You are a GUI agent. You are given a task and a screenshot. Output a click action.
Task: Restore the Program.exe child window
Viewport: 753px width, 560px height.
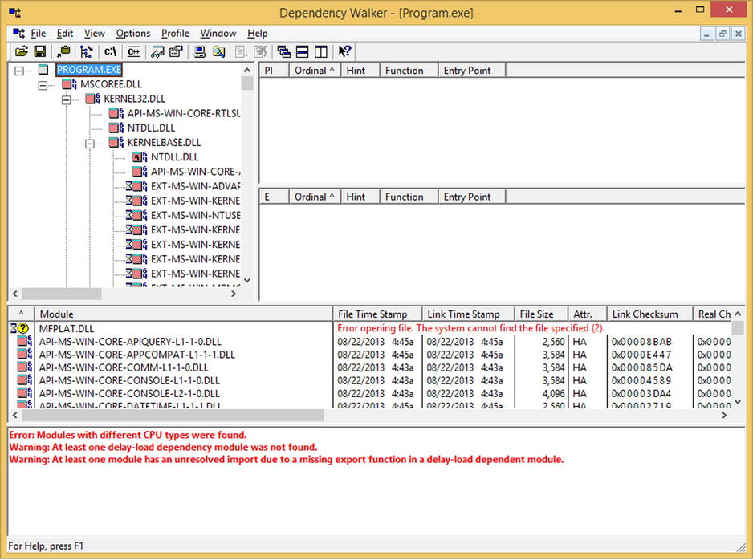[x=722, y=34]
